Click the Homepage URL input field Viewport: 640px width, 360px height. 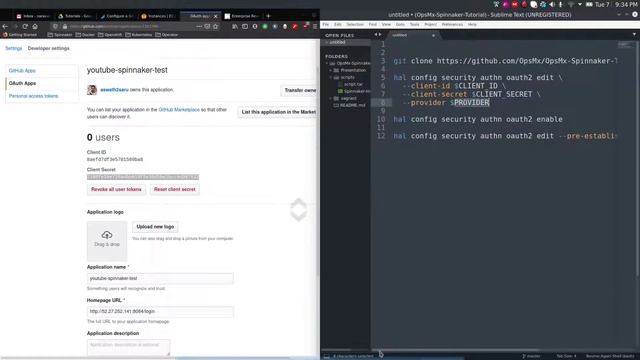point(160,311)
